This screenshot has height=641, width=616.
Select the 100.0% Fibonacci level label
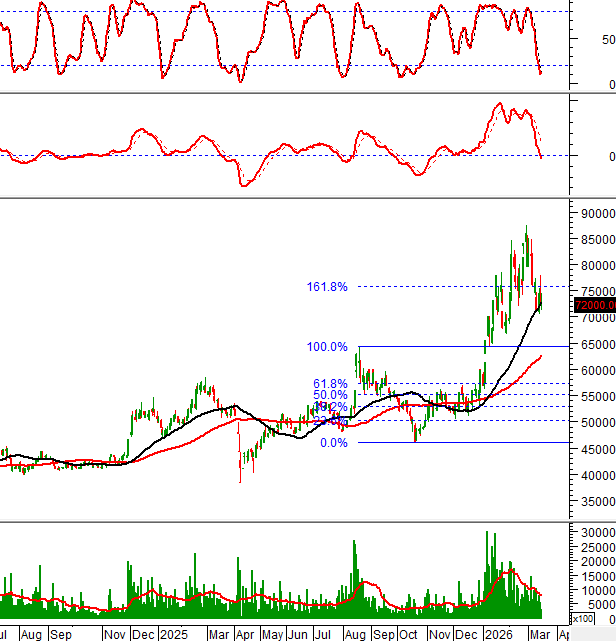327,347
